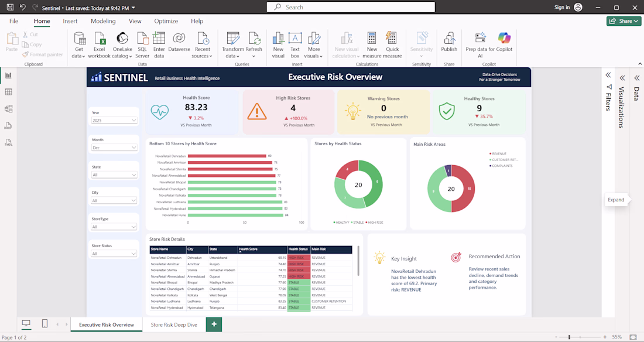Open the OneLake catalog

click(122, 45)
